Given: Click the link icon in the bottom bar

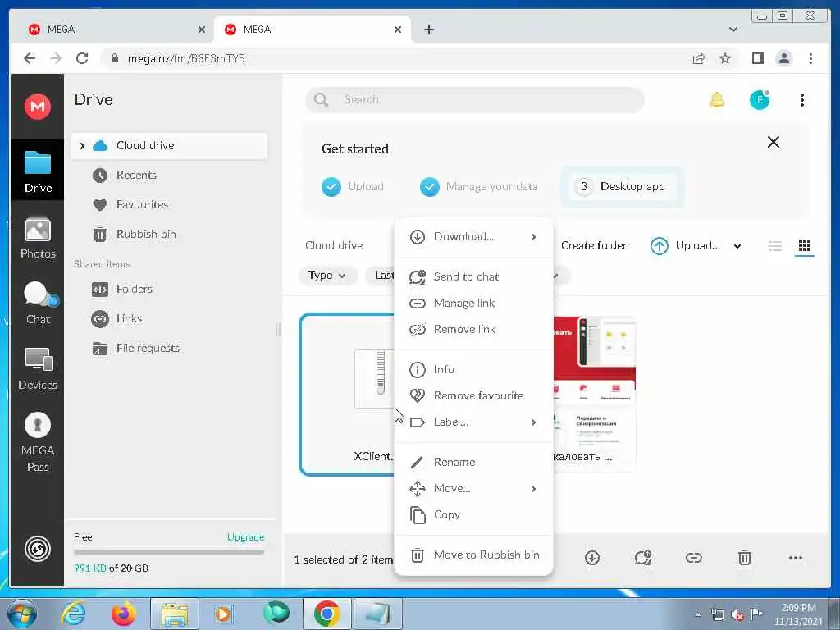Looking at the screenshot, I should click(x=694, y=558).
